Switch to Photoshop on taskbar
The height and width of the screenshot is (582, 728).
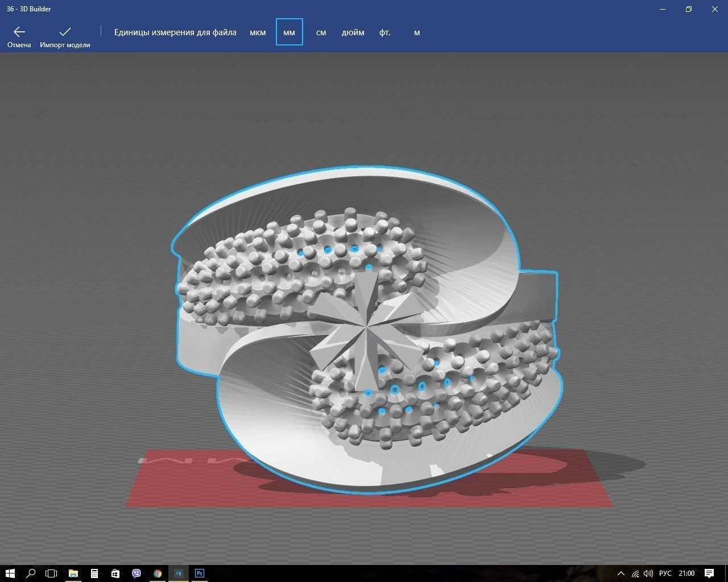point(200,573)
